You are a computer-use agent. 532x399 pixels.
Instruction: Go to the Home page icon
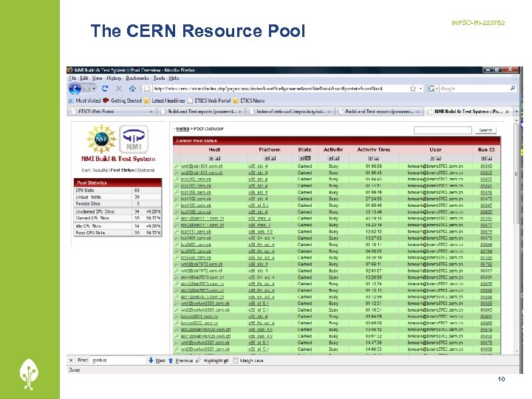tap(132, 89)
